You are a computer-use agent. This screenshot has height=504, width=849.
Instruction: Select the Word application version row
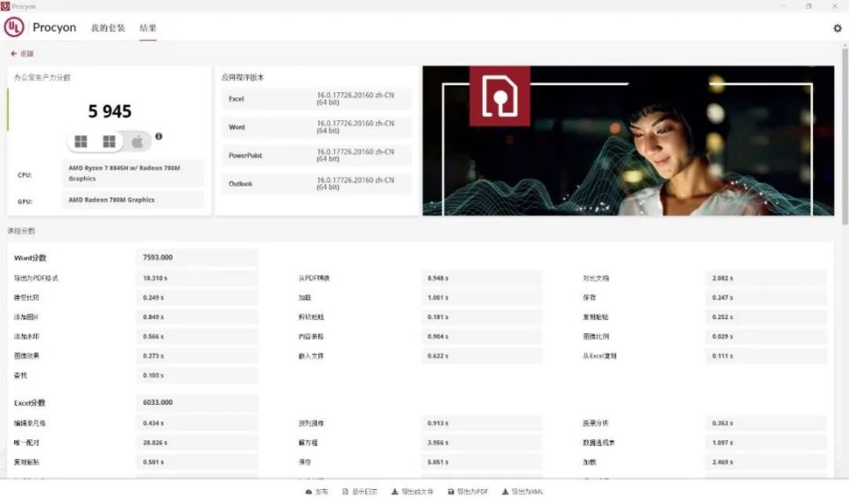coord(317,127)
